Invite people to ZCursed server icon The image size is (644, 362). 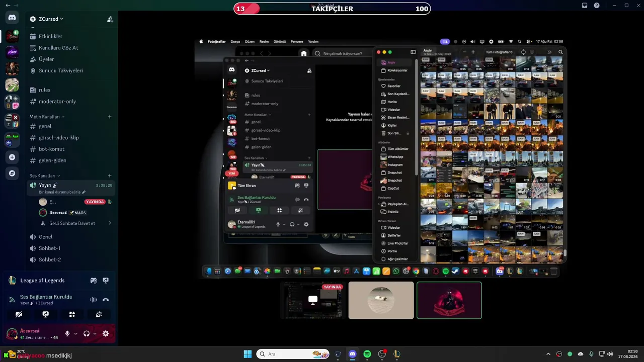(x=110, y=19)
